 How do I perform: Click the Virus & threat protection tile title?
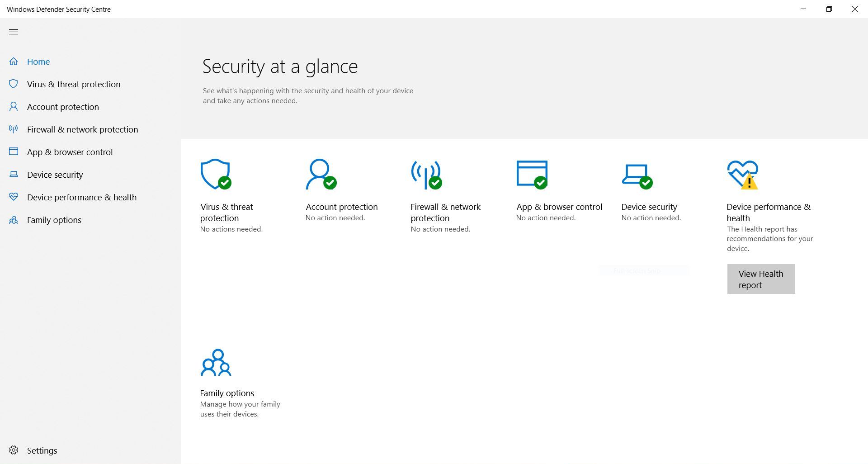coord(226,212)
